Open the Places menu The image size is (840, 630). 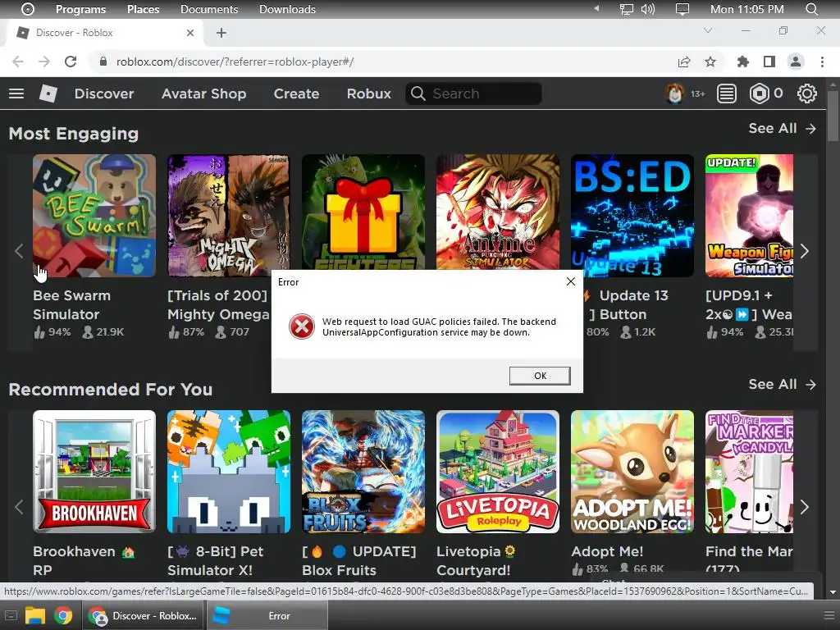143,9
